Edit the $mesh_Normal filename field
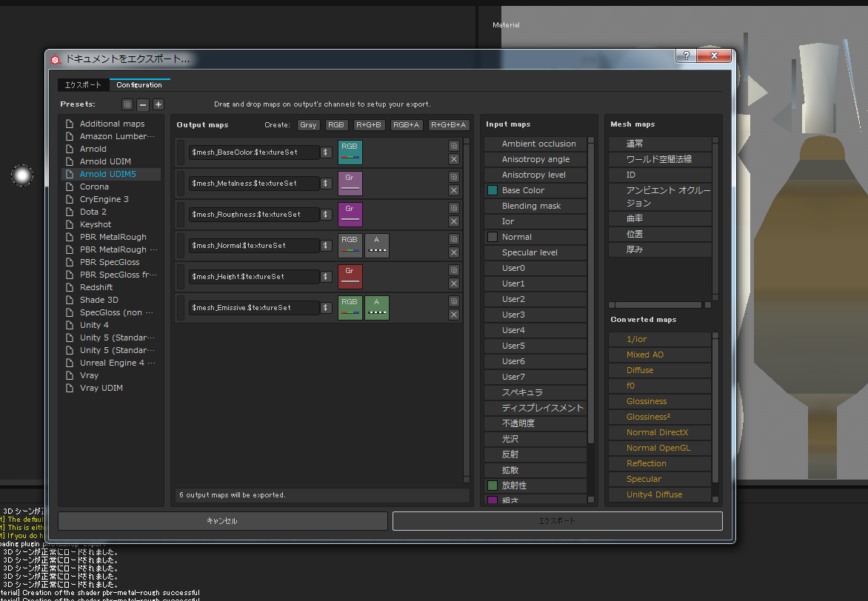The image size is (868, 601). click(x=254, y=245)
